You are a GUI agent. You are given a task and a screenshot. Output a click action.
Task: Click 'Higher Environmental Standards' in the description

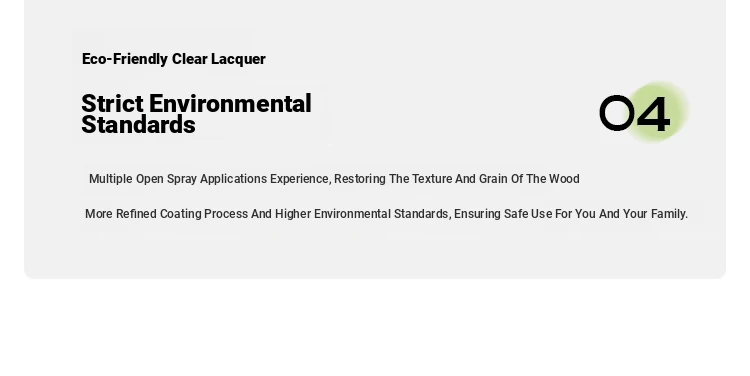362,214
